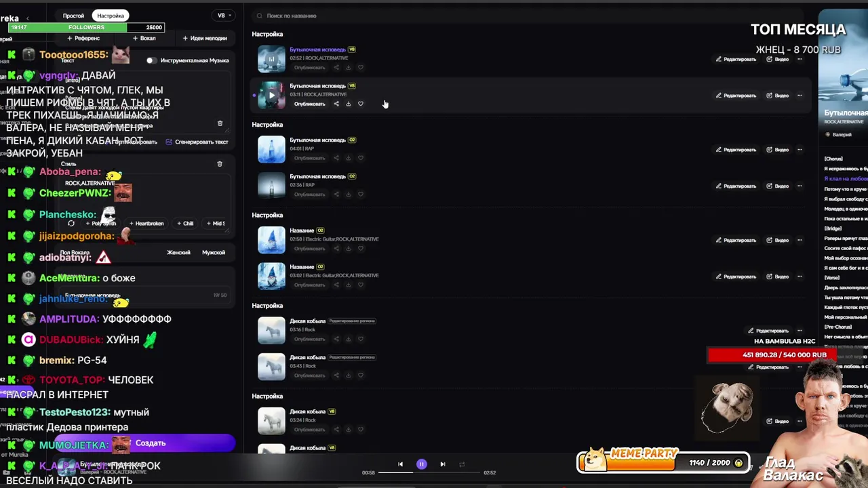Create video for 02:58 Название track
Viewport: 868px width, 488px height.
coord(778,240)
